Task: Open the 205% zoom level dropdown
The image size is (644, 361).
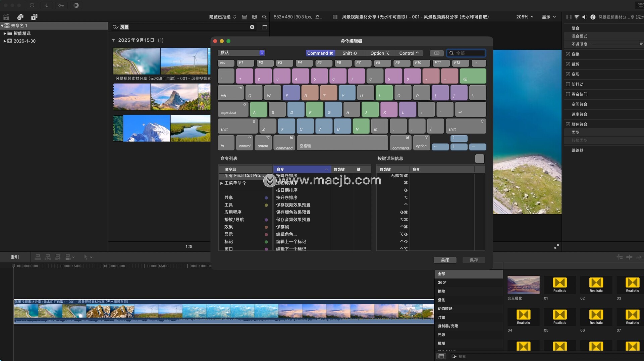Action: point(525,17)
